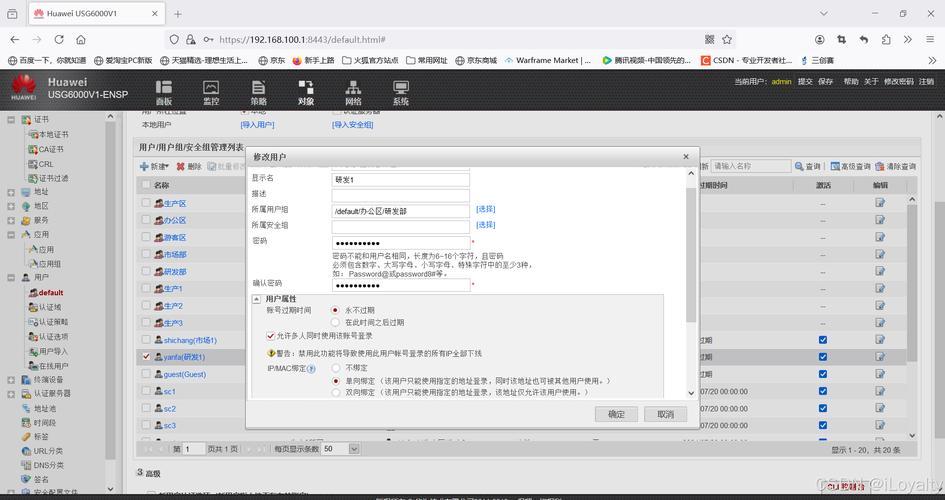Image resolution: width=945 pixels, height=500 pixels.
Task: Click the Firefox reload page icon
Action: click(59, 39)
